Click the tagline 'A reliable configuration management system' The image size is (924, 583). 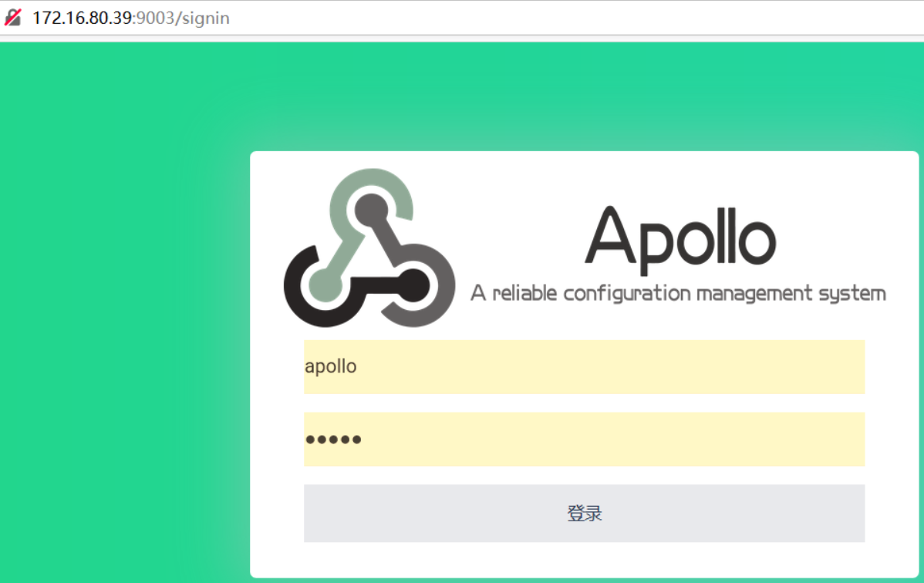(678, 293)
